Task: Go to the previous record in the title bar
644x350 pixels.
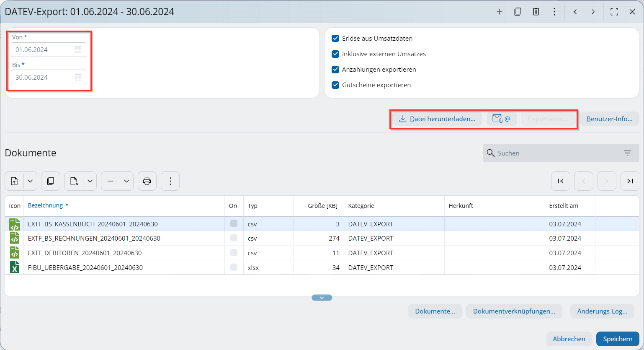Action: click(575, 12)
